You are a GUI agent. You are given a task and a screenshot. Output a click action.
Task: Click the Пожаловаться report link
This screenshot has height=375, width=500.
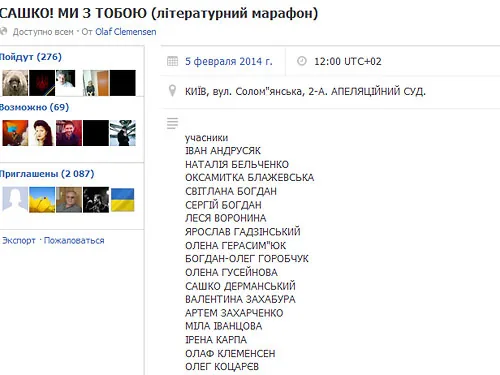coord(74,240)
